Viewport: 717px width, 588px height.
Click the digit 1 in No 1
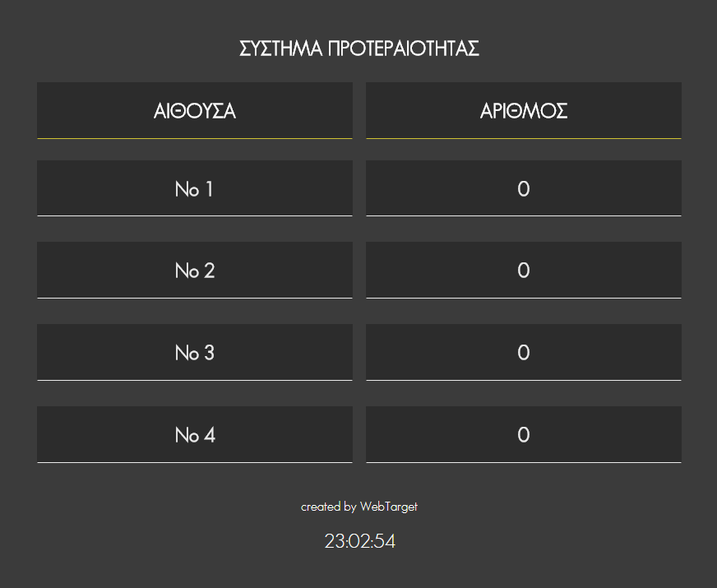coord(210,189)
